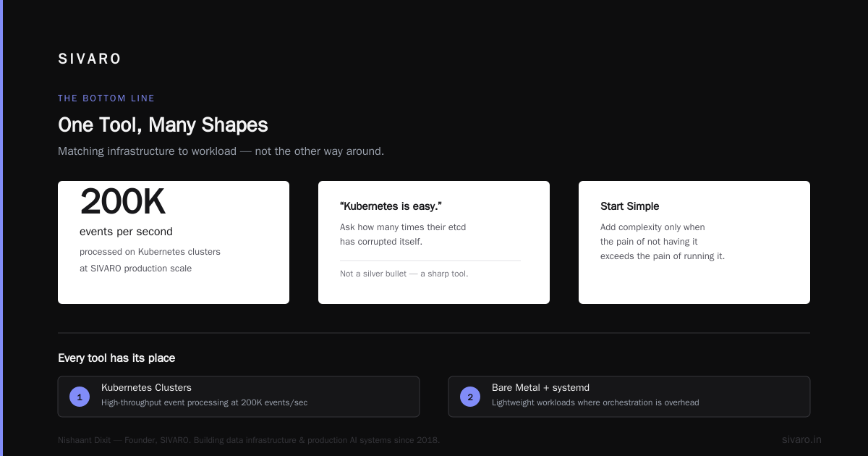Click 'events per second' text

point(126,232)
